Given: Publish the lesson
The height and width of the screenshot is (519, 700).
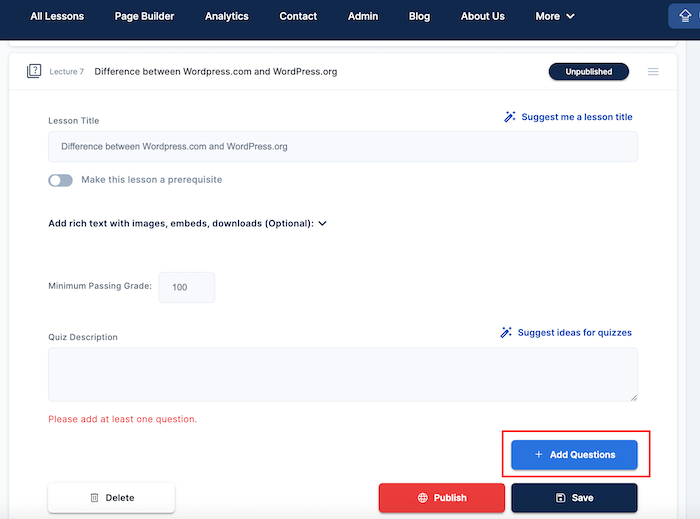Looking at the screenshot, I should coord(442,498).
